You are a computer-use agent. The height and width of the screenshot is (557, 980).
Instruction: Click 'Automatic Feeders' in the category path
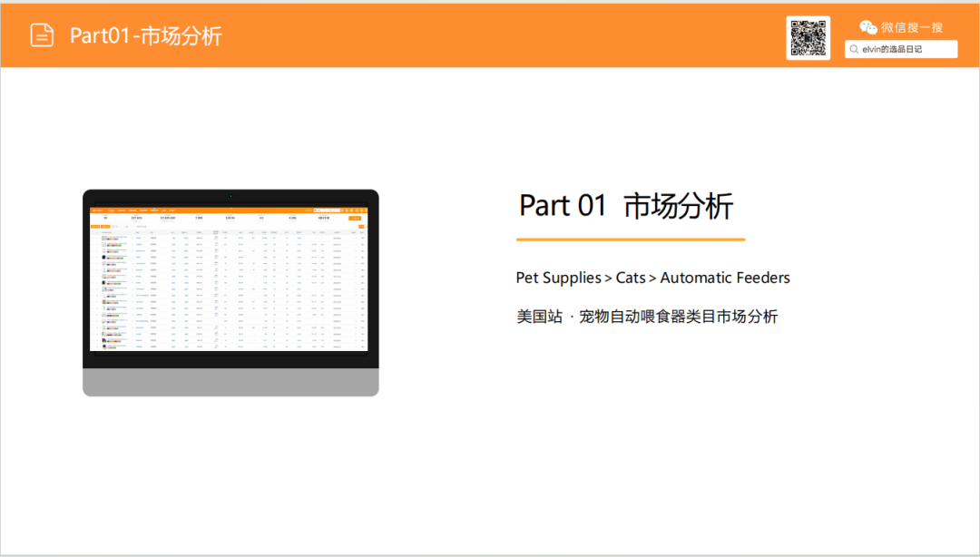point(725,278)
